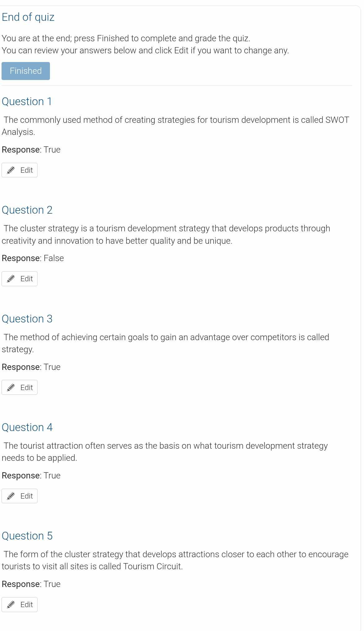Click the Edit pencil icon nearest the Finished button
364x631 pixels.
pyautogui.click(x=11, y=170)
